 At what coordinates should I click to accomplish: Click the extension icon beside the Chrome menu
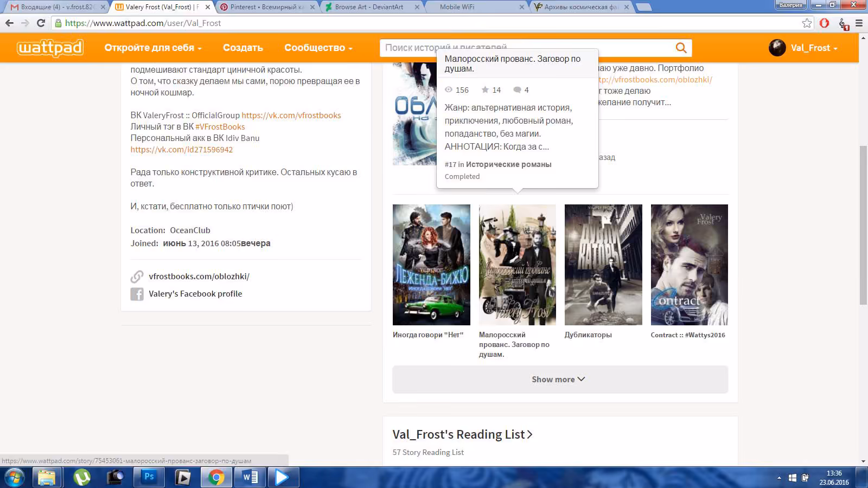pyautogui.click(x=843, y=23)
